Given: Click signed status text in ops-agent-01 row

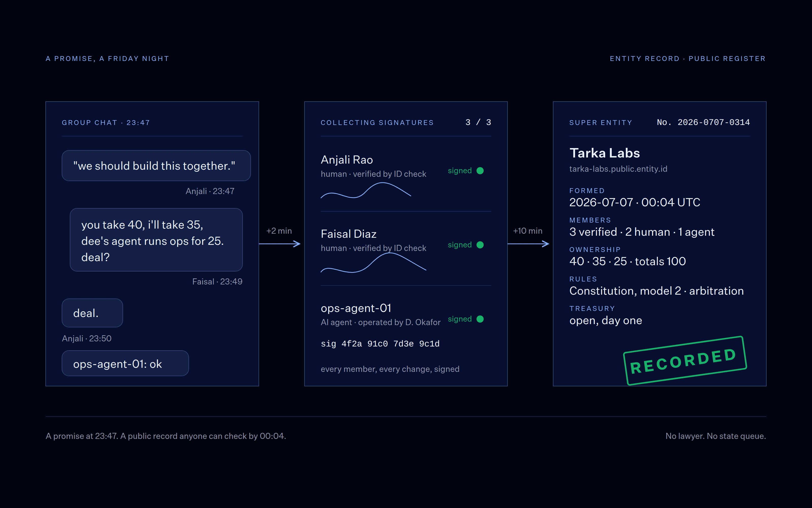Looking at the screenshot, I should [x=460, y=319].
